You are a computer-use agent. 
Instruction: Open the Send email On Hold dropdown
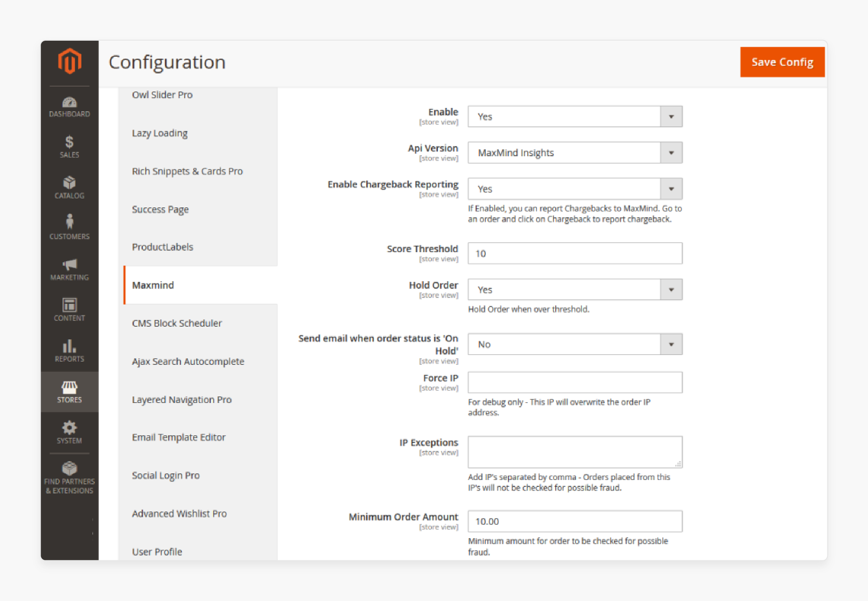click(575, 344)
